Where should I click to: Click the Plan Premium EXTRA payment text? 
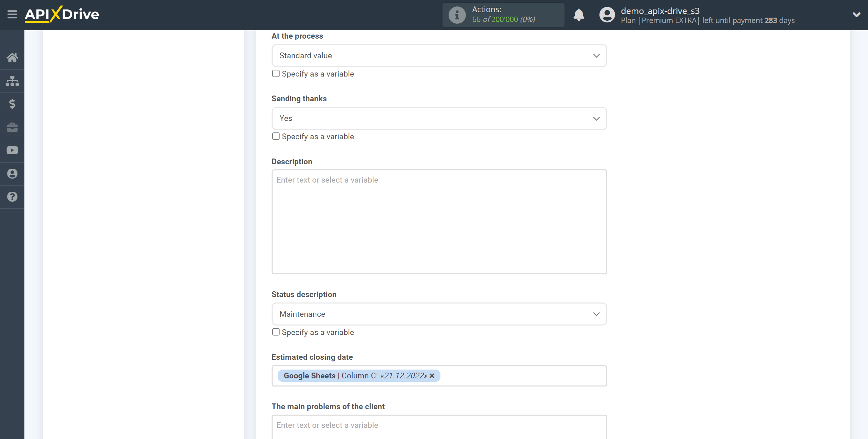tap(708, 20)
